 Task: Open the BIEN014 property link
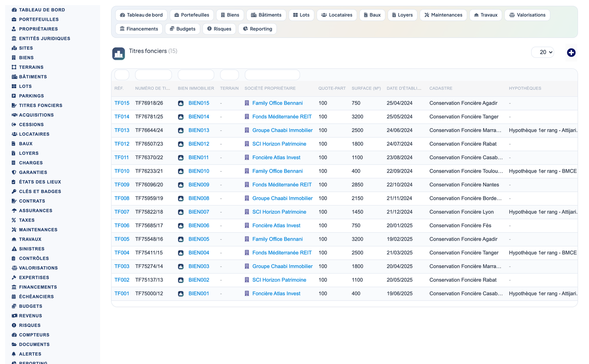point(199,117)
